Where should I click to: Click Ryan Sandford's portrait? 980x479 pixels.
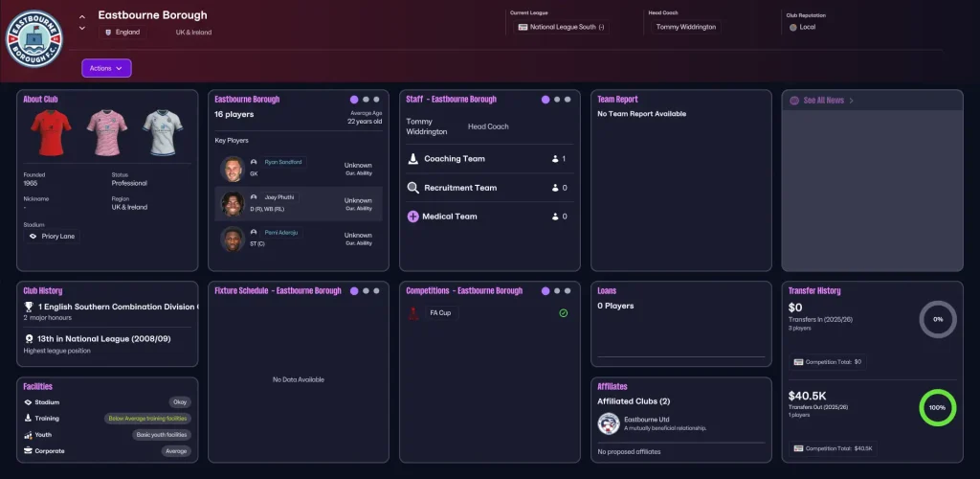click(x=233, y=169)
